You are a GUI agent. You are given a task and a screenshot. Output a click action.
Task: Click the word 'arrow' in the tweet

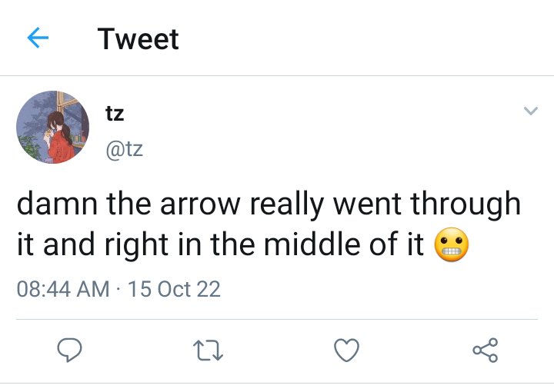pyautogui.click(x=200, y=205)
